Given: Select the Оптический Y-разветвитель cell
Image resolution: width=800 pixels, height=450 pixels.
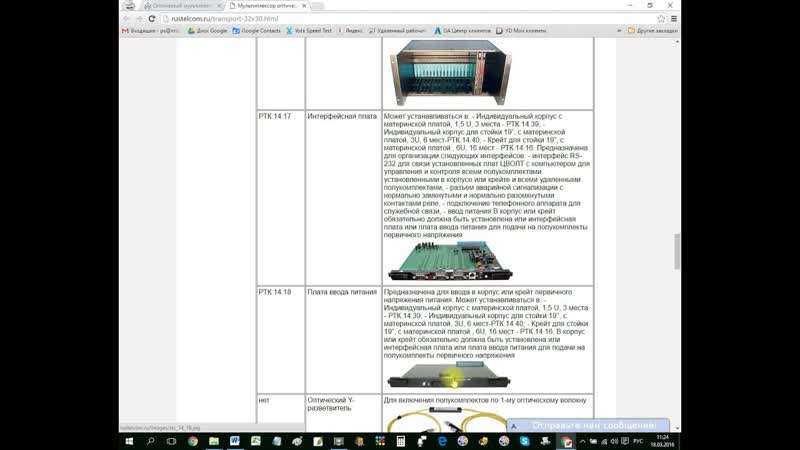Looking at the screenshot, I should (343, 413).
